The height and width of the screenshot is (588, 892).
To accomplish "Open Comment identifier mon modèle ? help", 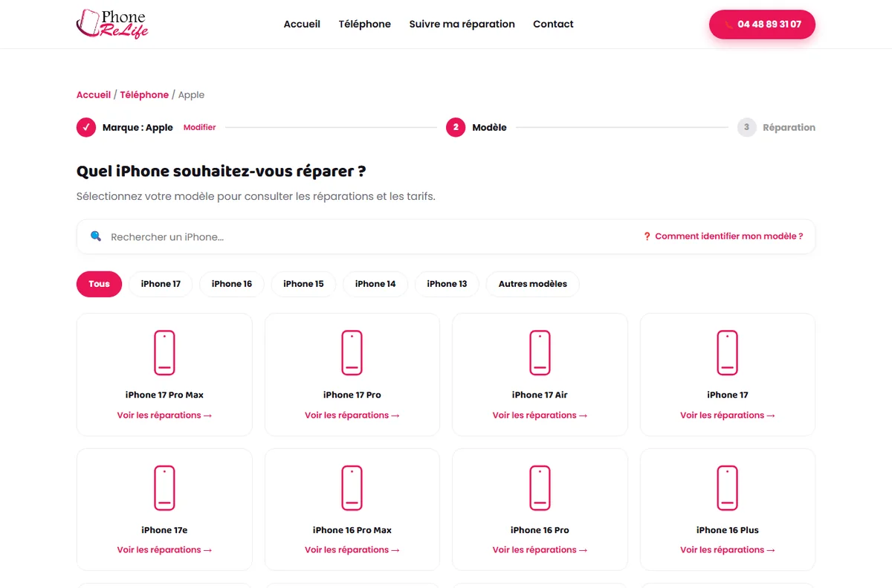I will click(x=723, y=236).
